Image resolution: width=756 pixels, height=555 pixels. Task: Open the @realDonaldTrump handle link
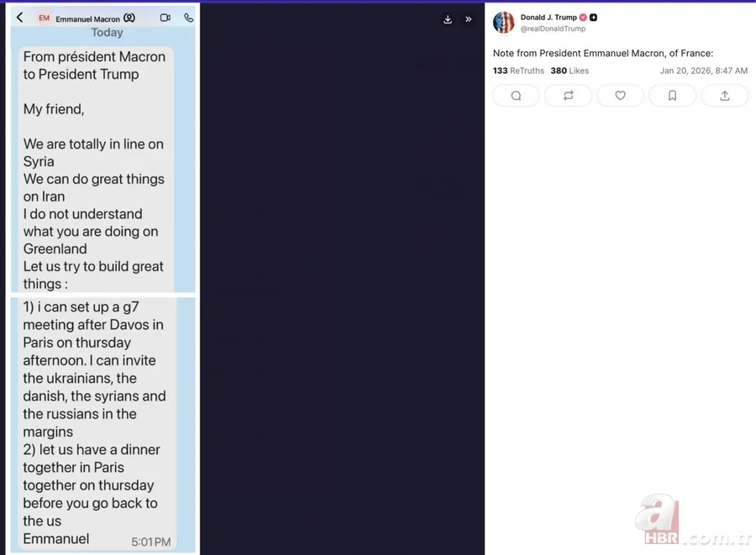point(553,29)
